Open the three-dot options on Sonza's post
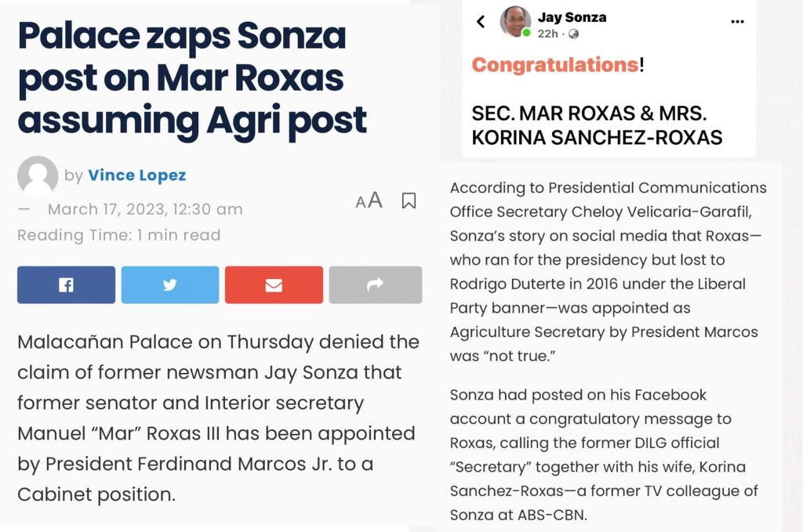Image resolution: width=803 pixels, height=532 pixels. (x=737, y=22)
